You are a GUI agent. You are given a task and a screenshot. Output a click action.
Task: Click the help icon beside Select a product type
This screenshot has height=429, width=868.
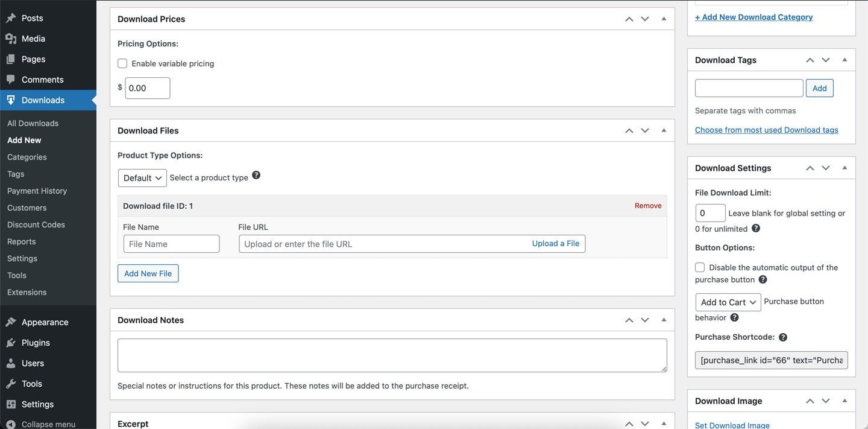256,176
